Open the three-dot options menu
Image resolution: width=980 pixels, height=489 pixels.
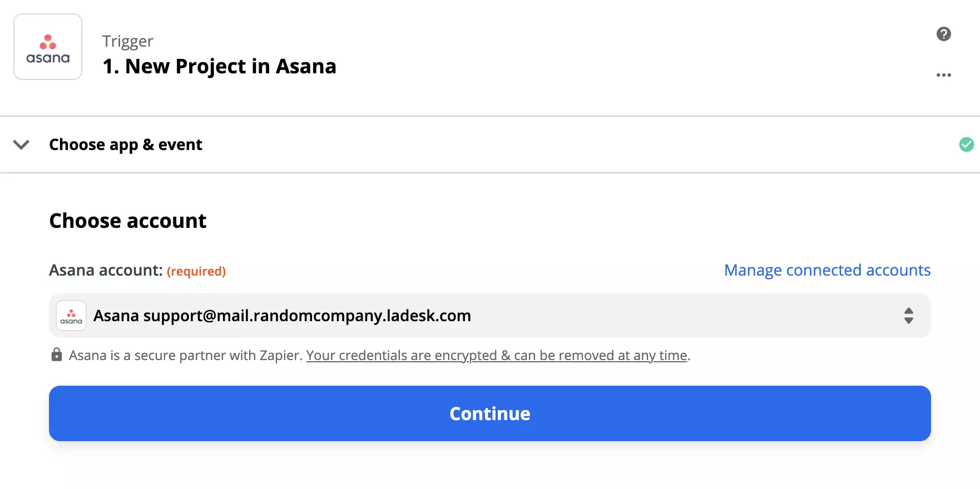click(x=944, y=75)
